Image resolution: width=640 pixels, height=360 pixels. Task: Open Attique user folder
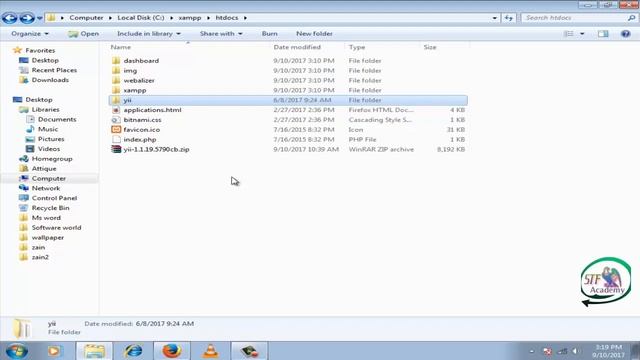pos(44,169)
